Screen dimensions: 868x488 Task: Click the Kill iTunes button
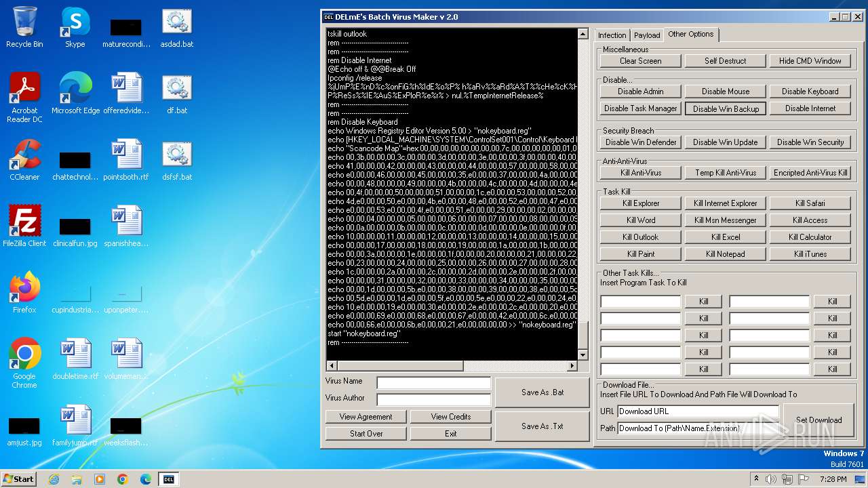810,254
